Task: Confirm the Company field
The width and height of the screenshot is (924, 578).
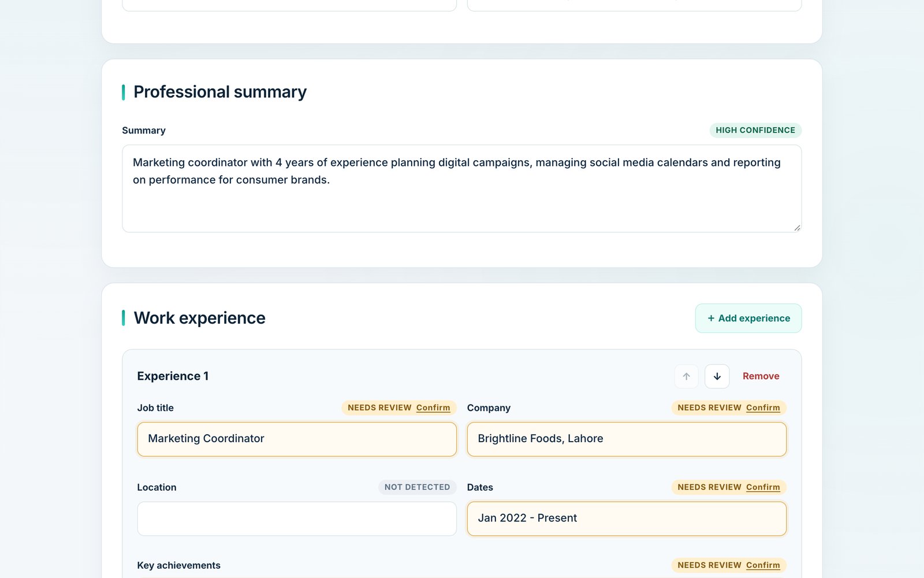Action: pyautogui.click(x=763, y=407)
